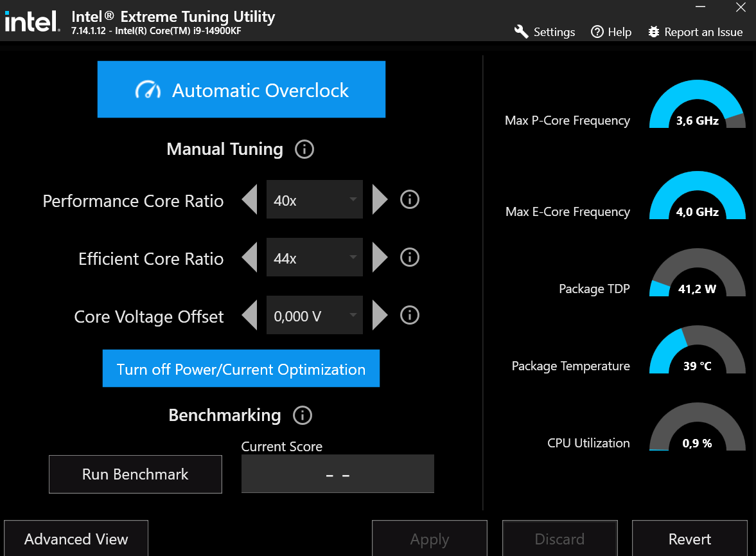Click the Max E-Core Frequency gauge
This screenshot has width=756, height=556.
698,195
